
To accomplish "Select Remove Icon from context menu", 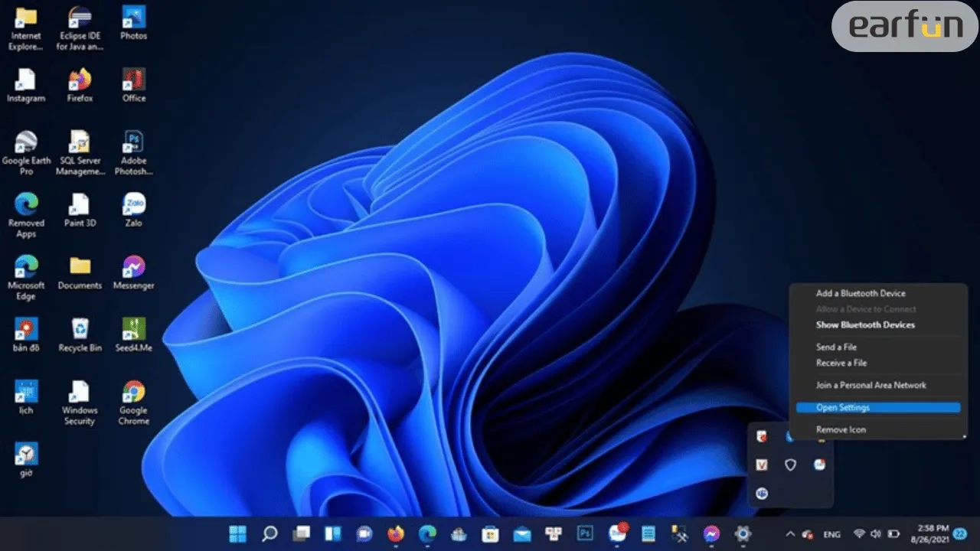I will pos(841,430).
